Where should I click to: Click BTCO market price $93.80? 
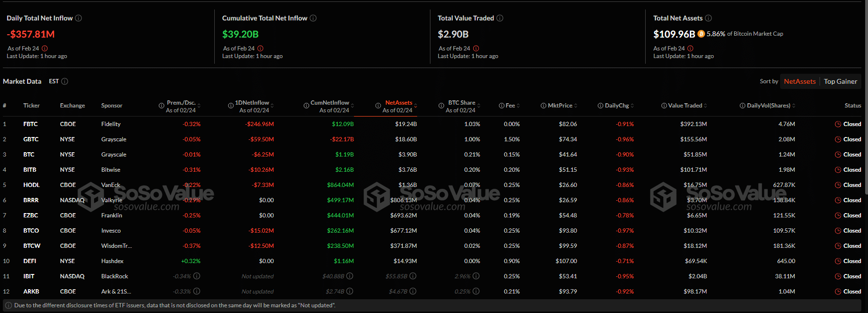[x=568, y=231]
